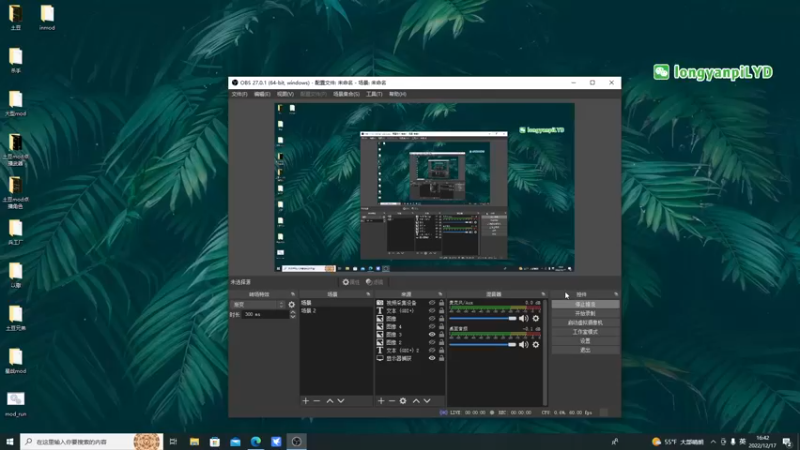Lock the video capture device source

(441, 303)
